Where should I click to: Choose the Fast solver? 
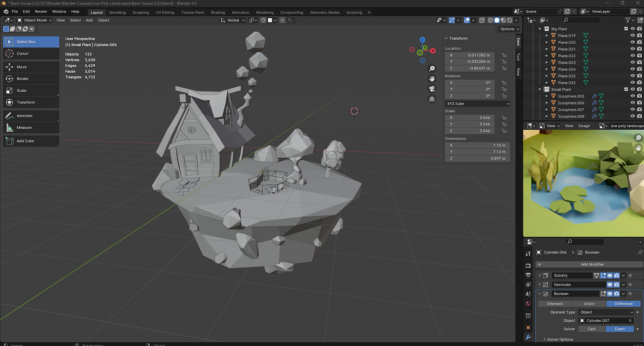592,329
